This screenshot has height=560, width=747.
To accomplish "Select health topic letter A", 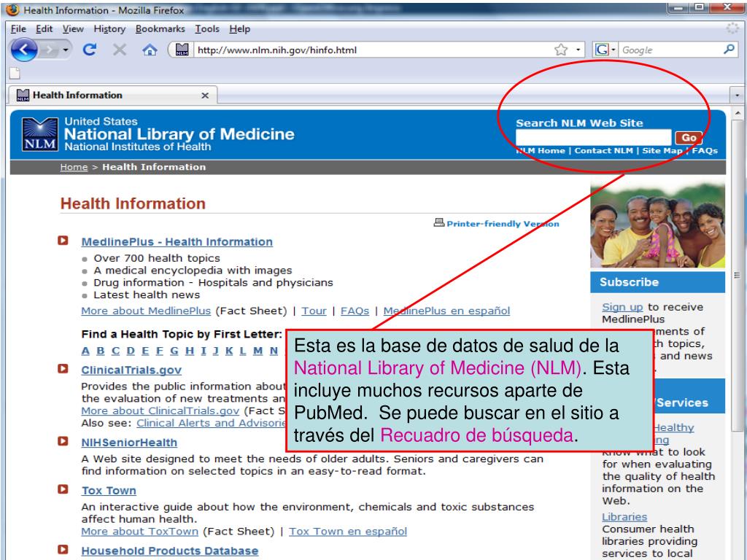I will (x=85, y=351).
